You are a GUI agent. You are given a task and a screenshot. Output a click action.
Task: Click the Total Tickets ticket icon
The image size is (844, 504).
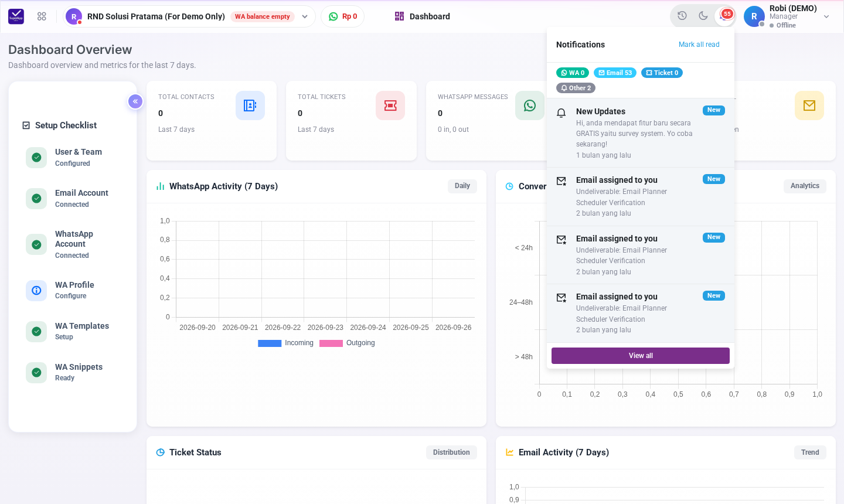(390, 105)
